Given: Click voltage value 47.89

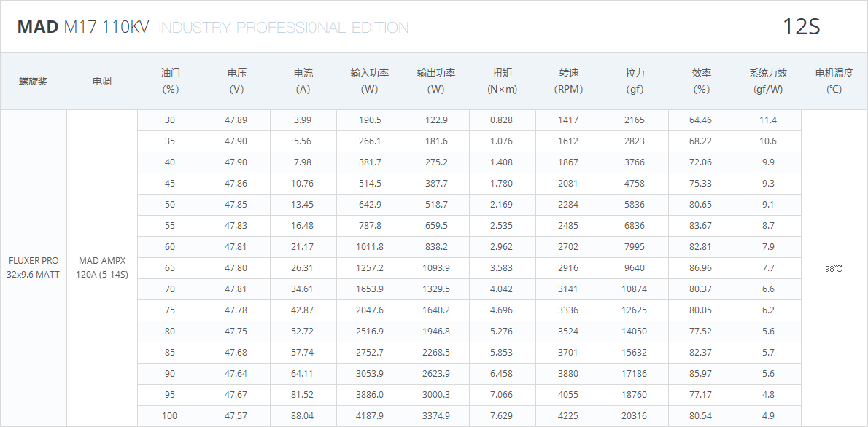Looking at the screenshot, I should [236, 120].
